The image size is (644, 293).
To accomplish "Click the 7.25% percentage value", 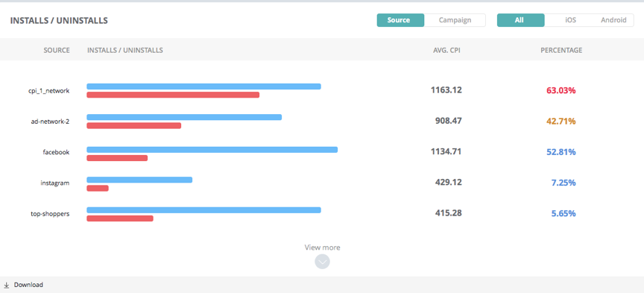I will pyautogui.click(x=563, y=183).
